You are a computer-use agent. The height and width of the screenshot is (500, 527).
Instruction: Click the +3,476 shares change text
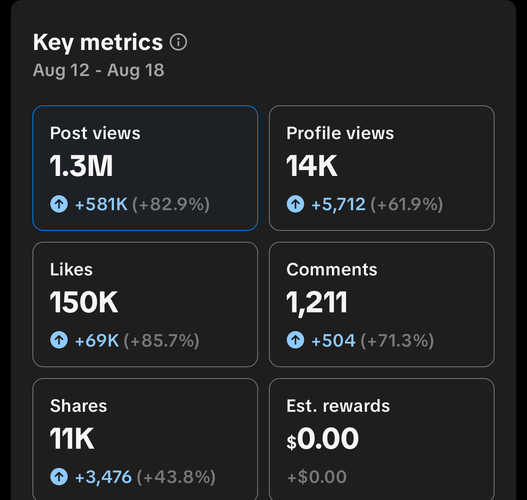[x=103, y=477]
